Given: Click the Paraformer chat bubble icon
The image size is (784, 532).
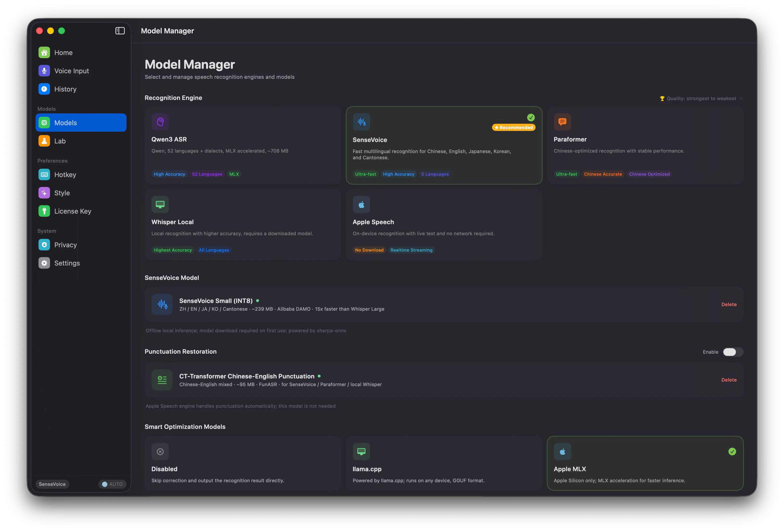Looking at the screenshot, I should (x=562, y=122).
